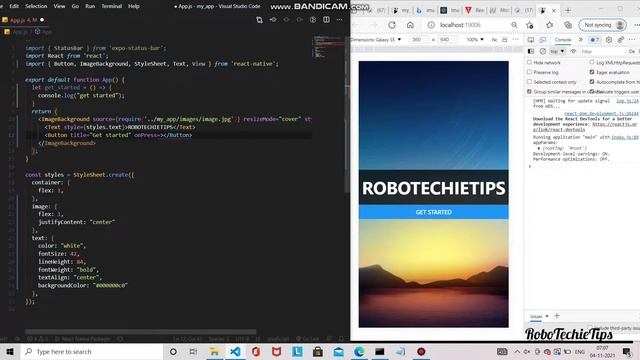Open the editor more actions ellipsis
This screenshot has width=640, height=360.
pyautogui.click(x=340, y=20)
